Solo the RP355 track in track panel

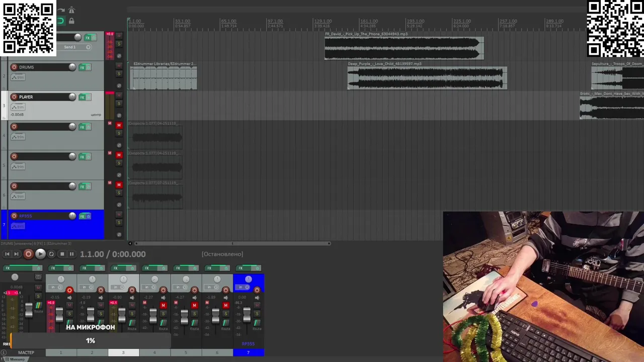pyautogui.click(x=119, y=223)
